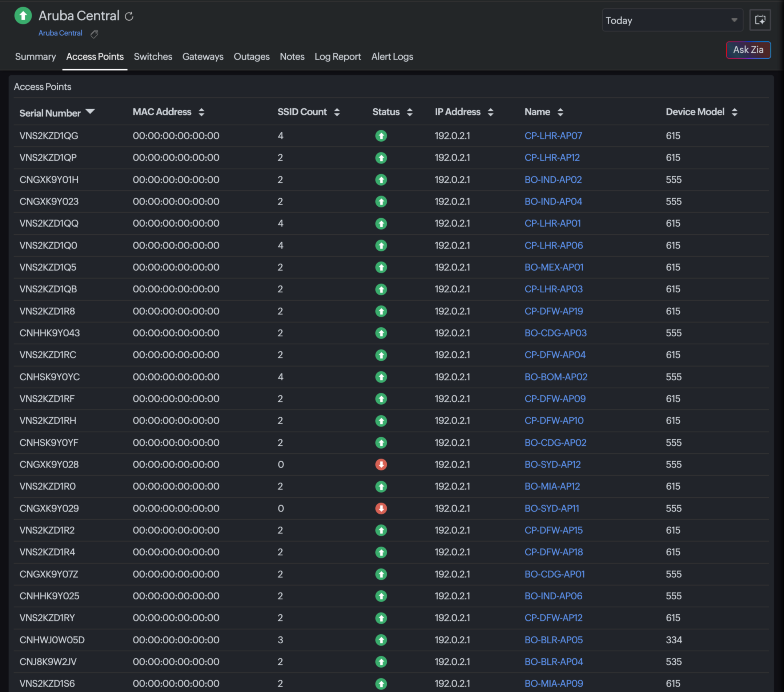Screen dimensions: 784x692
Task: Click green status icon for CP-LHR-AP07
Action: point(381,136)
